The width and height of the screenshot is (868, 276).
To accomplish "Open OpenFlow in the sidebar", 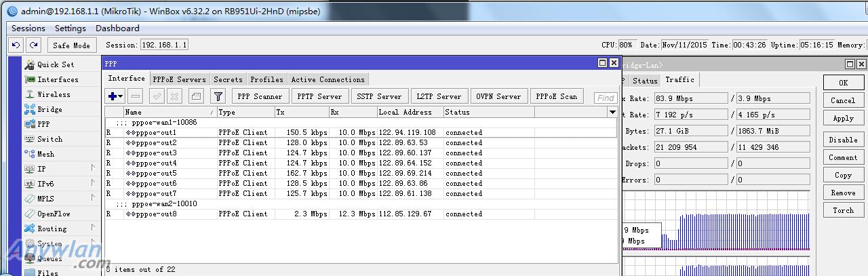I will [x=54, y=214].
